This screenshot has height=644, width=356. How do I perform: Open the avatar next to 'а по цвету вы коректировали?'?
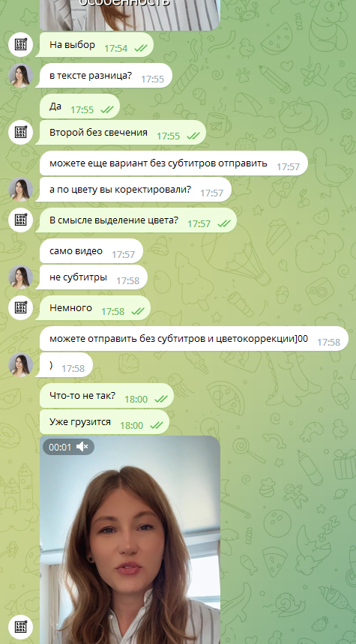pyautogui.click(x=21, y=190)
